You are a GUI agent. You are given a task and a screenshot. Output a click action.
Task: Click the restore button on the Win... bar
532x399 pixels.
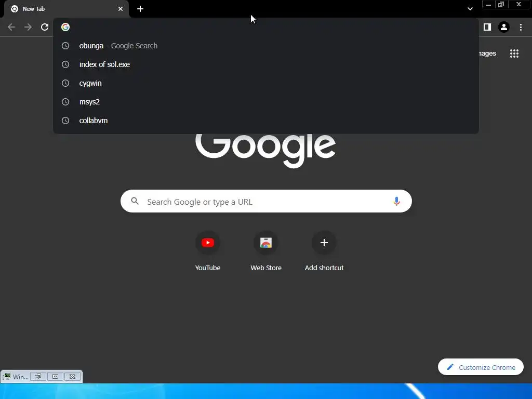[x=37, y=376]
